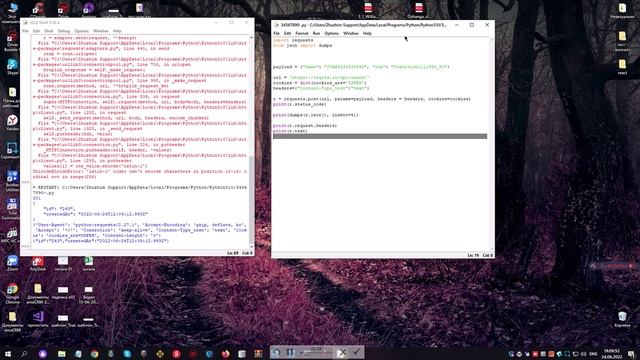
Task: Click the UnicodeEncodeError line in shell
Action: click(140, 174)
